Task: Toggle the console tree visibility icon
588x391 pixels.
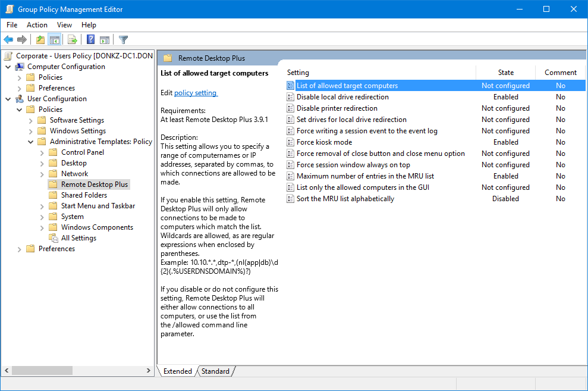Action: pos(54,39)
